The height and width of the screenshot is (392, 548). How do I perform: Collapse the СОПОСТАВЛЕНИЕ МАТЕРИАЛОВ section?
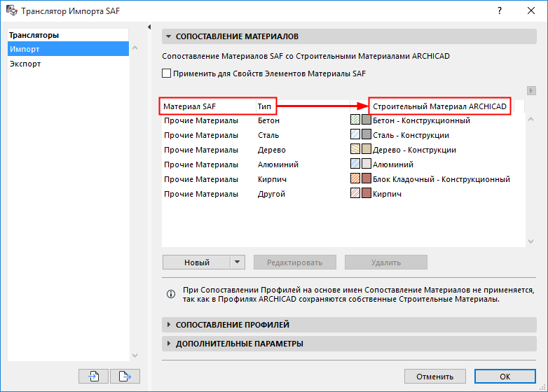coord(168,36)
